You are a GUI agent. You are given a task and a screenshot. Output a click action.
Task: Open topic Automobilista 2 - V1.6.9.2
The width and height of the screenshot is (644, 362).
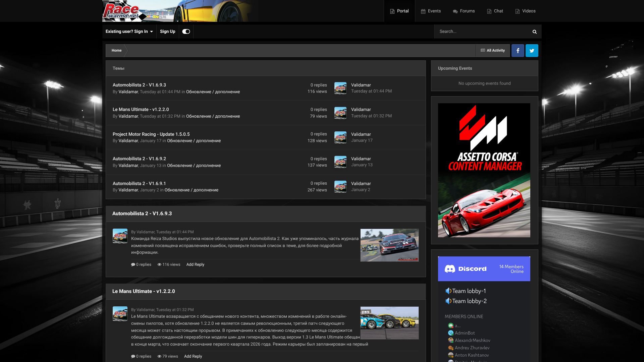coord(139,159)
